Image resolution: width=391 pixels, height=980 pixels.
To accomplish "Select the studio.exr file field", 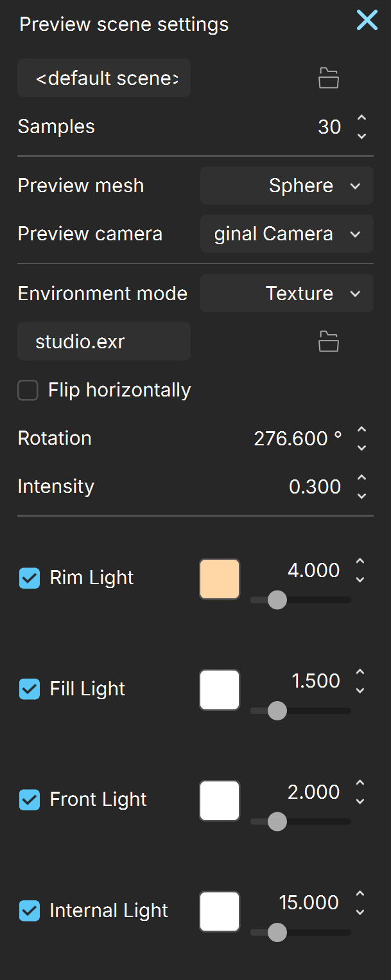I will coord(104,342).
